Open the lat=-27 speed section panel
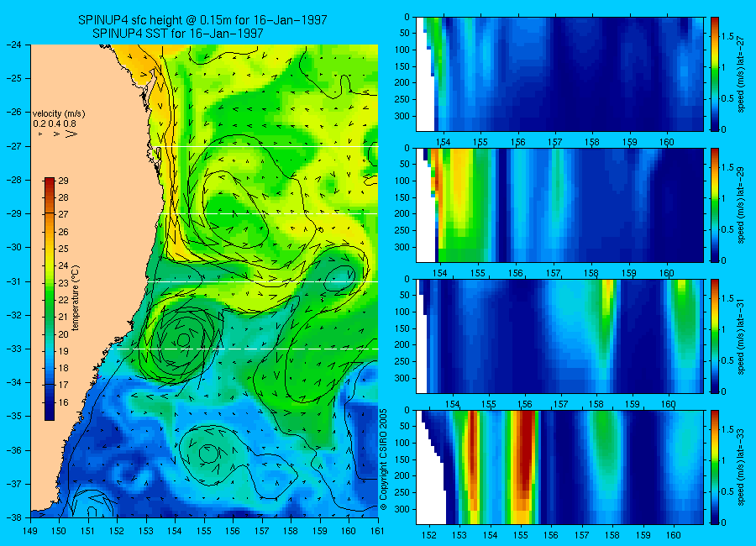This screenshot has height=546, width=756. click(559, 74)
